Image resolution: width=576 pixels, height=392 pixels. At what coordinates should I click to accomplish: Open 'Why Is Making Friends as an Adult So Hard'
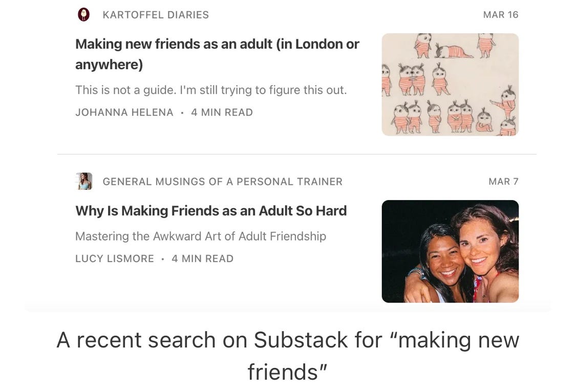click(211, 211)
